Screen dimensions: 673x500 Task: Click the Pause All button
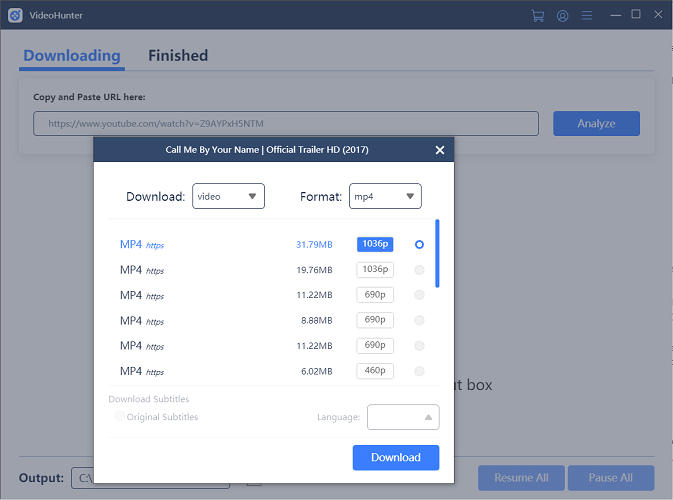[611, 478]
